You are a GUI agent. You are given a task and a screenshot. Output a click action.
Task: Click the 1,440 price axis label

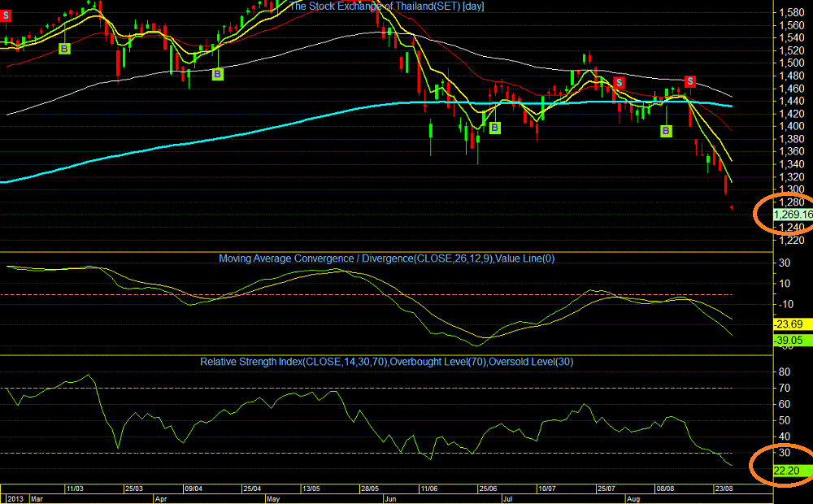792,101
